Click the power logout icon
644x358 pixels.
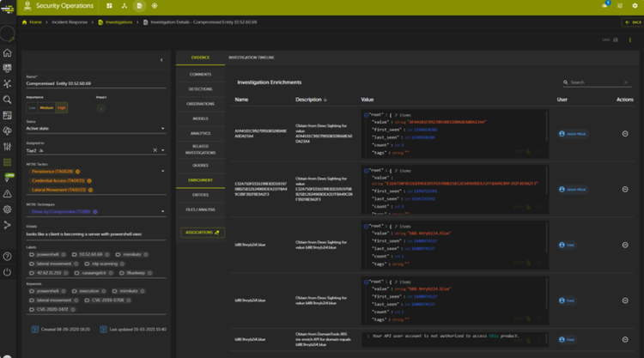click(8, 272)
